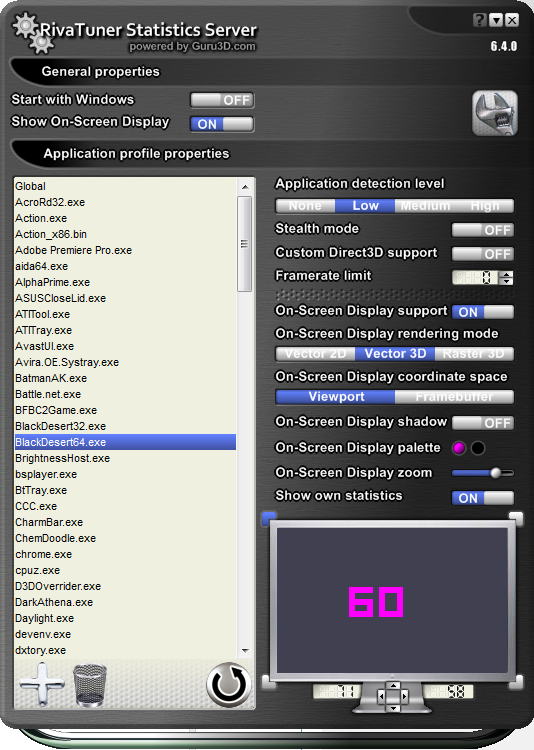Screen dimensions: 534x750
Task: Click the On-Screen Display zoom slider
Action: click(x=483, y=473)
